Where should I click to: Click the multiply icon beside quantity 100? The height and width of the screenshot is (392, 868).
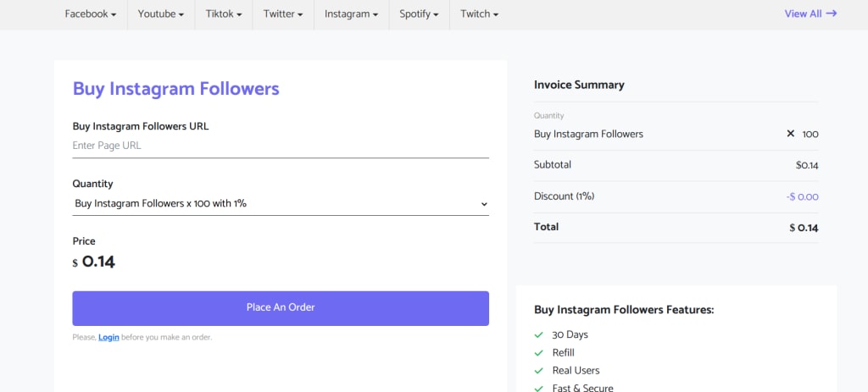pyautogui.click(x=791, y=134)
